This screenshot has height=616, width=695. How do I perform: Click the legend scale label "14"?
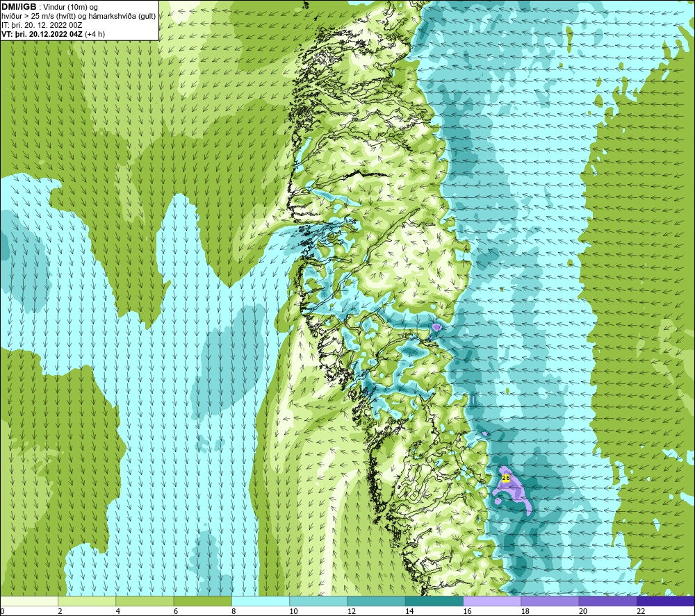pos(409,612)
